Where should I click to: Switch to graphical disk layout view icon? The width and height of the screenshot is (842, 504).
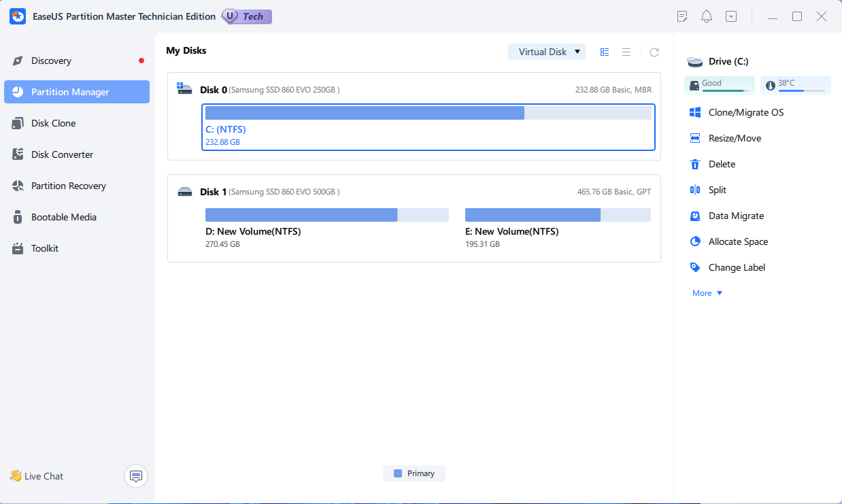pos(605,52)
